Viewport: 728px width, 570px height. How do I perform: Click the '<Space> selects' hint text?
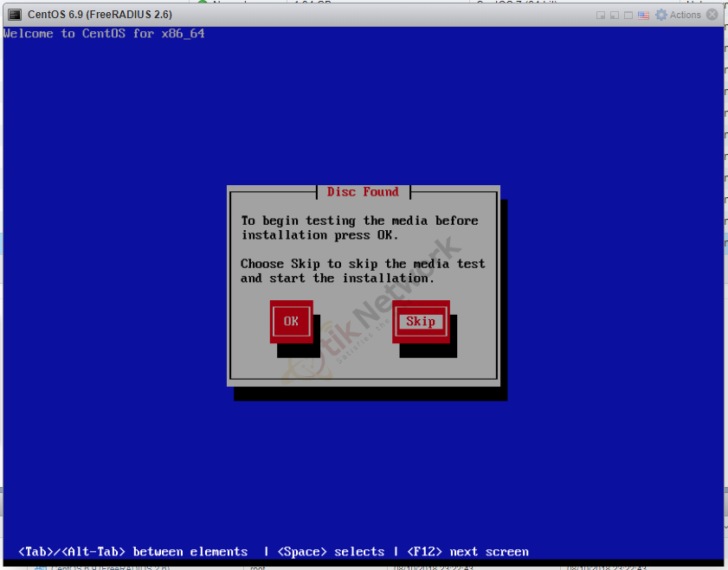point(331,552)
